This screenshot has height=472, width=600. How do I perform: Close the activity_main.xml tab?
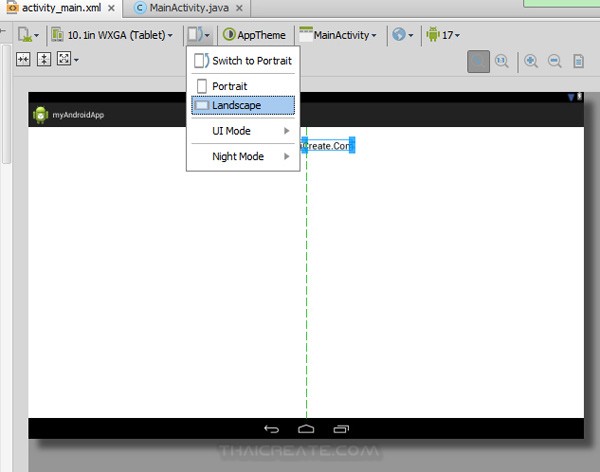(x=111, y=8)
